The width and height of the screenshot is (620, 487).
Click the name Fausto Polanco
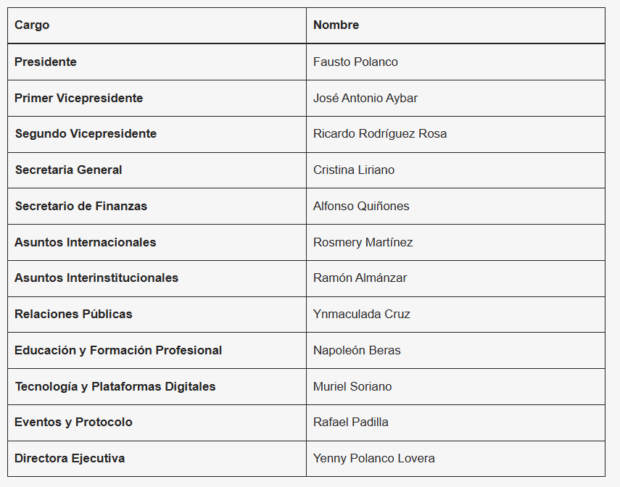tap(355, 62)
